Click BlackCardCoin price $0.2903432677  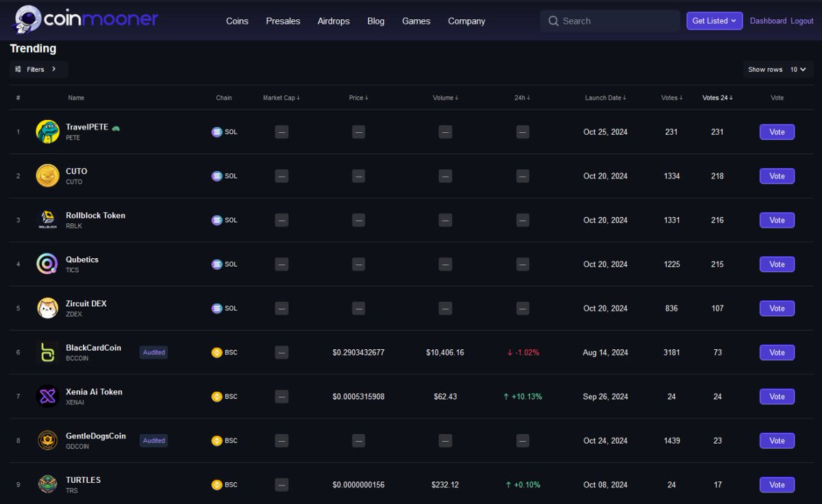tap(358, 353)
